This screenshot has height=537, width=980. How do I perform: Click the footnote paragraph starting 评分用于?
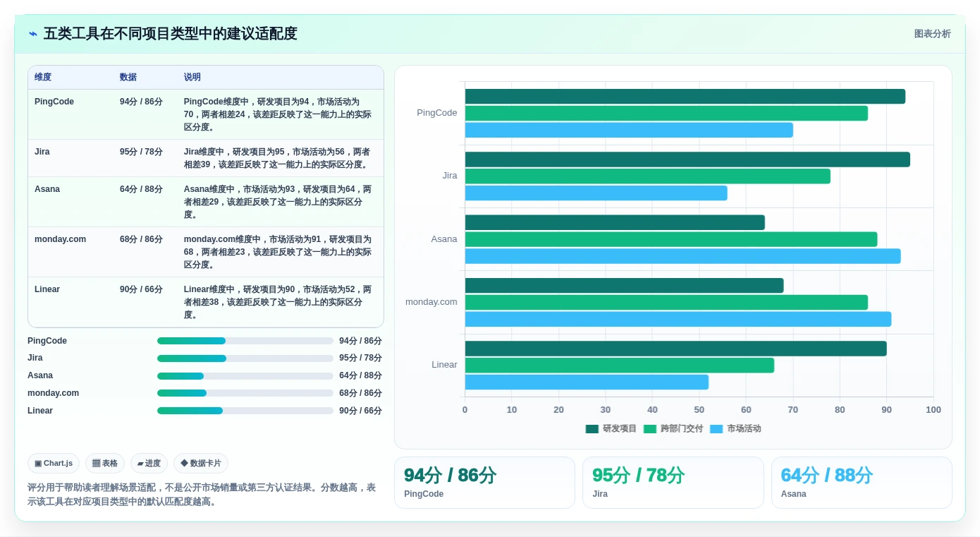[x=202, y=495]
